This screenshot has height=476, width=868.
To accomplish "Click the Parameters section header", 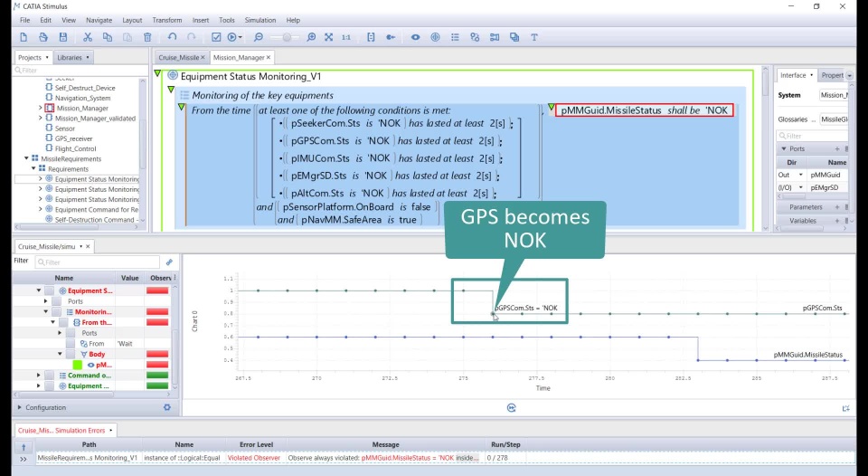I will [806, 206].
